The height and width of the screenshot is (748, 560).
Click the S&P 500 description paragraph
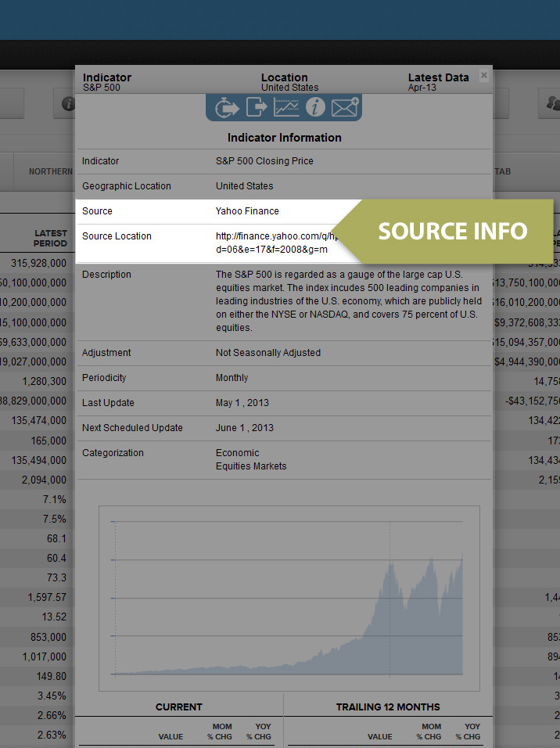pos(349,301)
